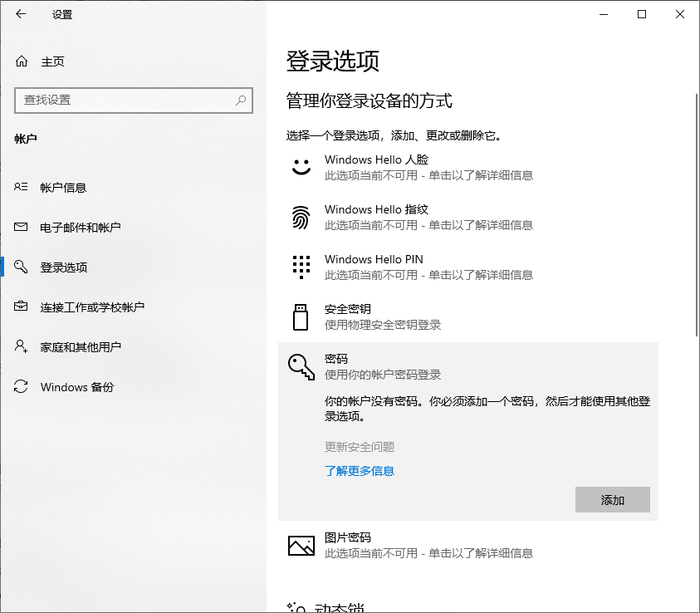Image resolution: width=700 pixels, height=613 pixels.
Task: Open the 家庭和其他用户 page
Action: tap(87, 347)
